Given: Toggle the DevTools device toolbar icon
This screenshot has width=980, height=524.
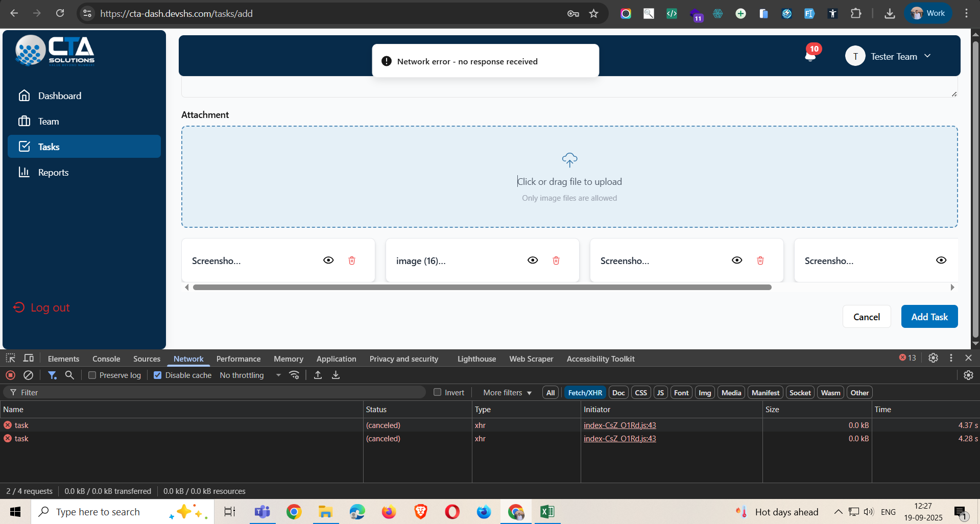Looking at the screenshot, I should (x=29, y=359).
